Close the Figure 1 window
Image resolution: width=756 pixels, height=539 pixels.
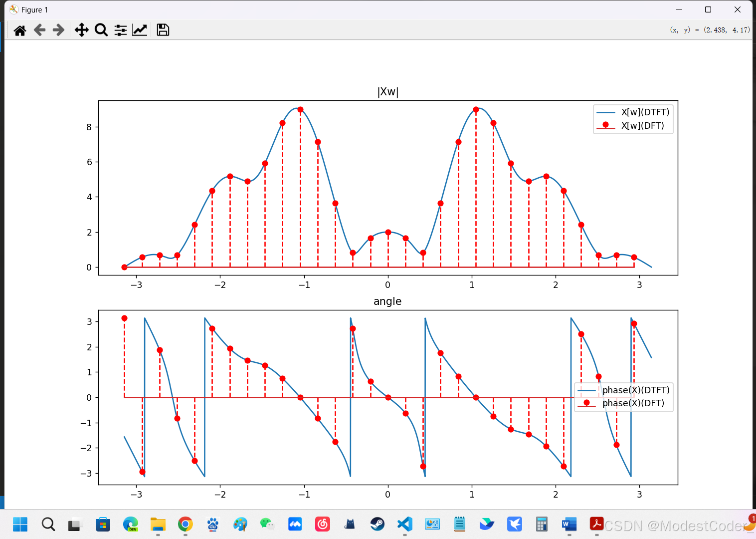738,9
